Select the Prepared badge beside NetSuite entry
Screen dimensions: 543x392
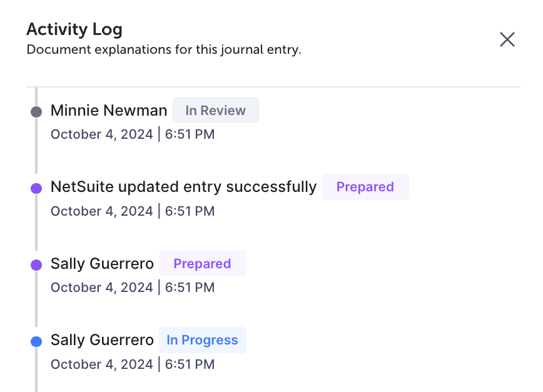coord(365,186)
